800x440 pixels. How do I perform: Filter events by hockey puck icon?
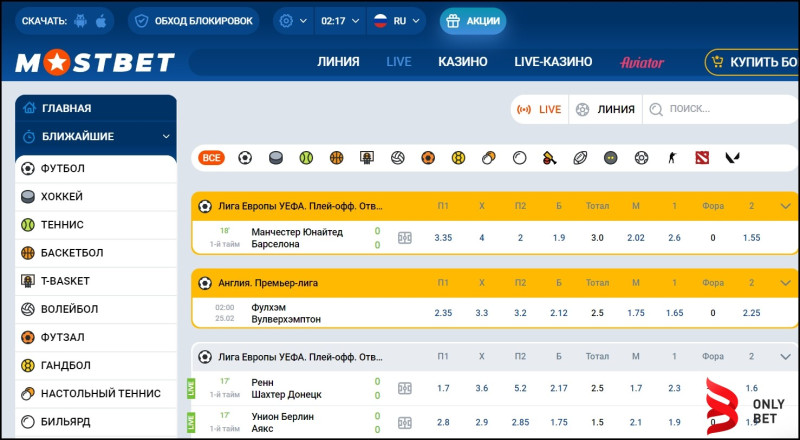(x=276, y=158)
